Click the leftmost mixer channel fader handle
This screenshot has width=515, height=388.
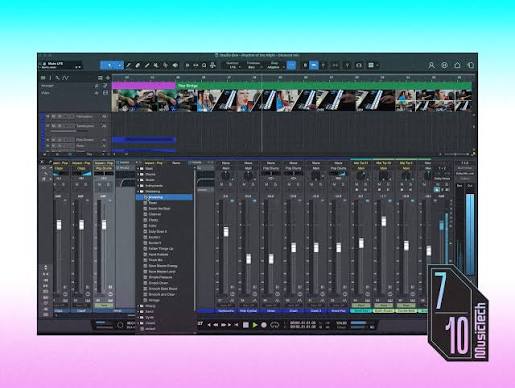point(59,225)
